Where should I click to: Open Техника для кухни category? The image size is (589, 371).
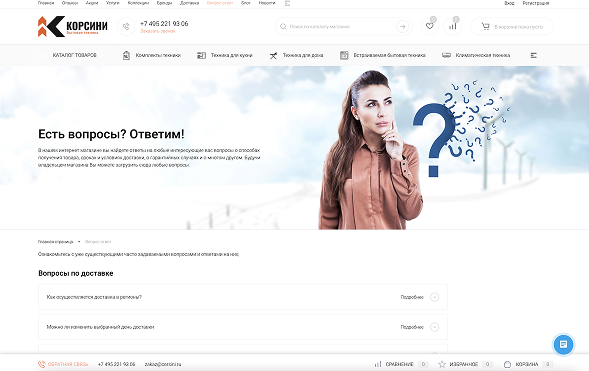point(232,55)
